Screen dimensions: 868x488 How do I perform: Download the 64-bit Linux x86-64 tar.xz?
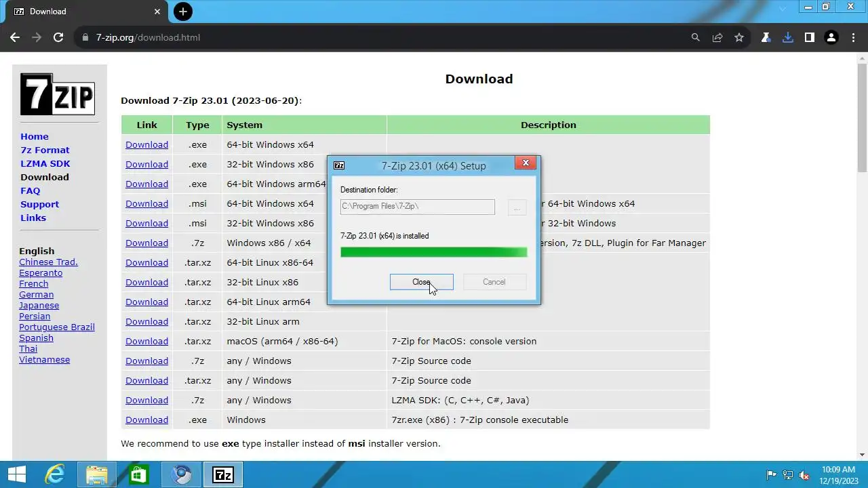click(146, 262)
